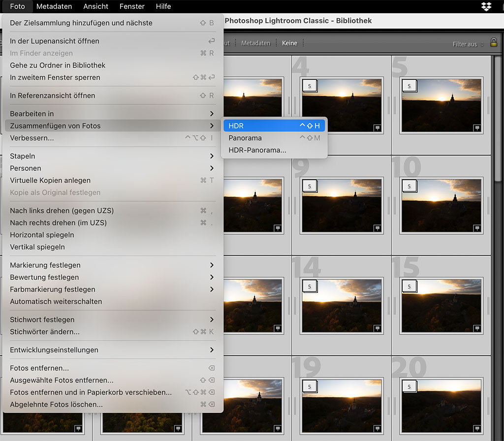The height and width of the screenshot is (441, 504).
Task: Choose HDR in the submenu
Action: pyautogui.click(x=274, y=126)
